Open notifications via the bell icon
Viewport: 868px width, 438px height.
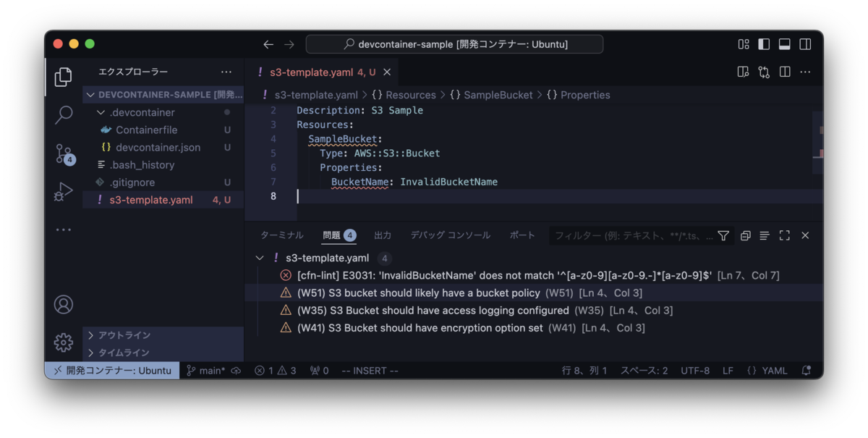[x=806, y=370]
